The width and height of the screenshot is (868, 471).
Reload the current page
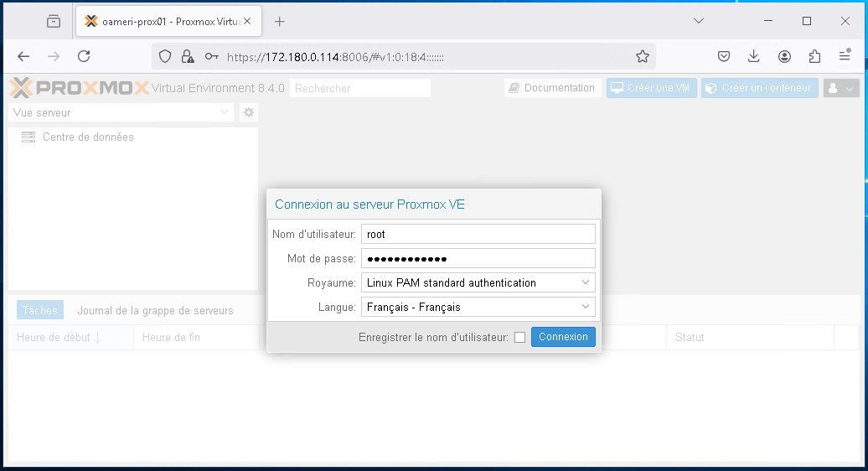click(x=84, y=56)
